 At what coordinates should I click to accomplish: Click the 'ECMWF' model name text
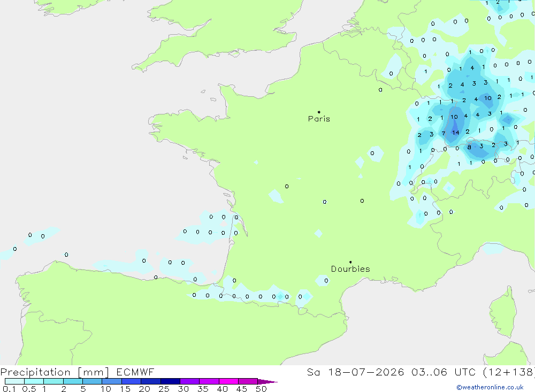click(135, 372)
